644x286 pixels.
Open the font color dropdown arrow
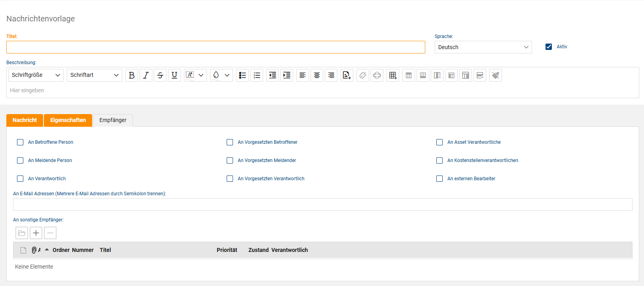pyautogui.click(x=201, y=75)
